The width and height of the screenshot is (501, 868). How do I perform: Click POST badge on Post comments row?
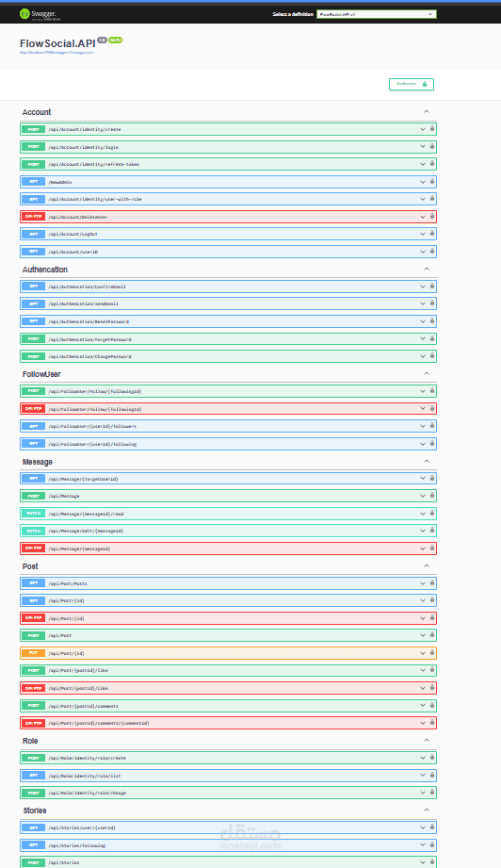[x=33, y=705]
